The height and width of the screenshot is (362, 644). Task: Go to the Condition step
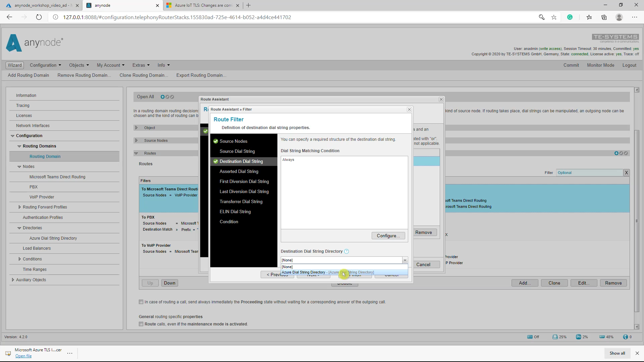coord(229,222)
